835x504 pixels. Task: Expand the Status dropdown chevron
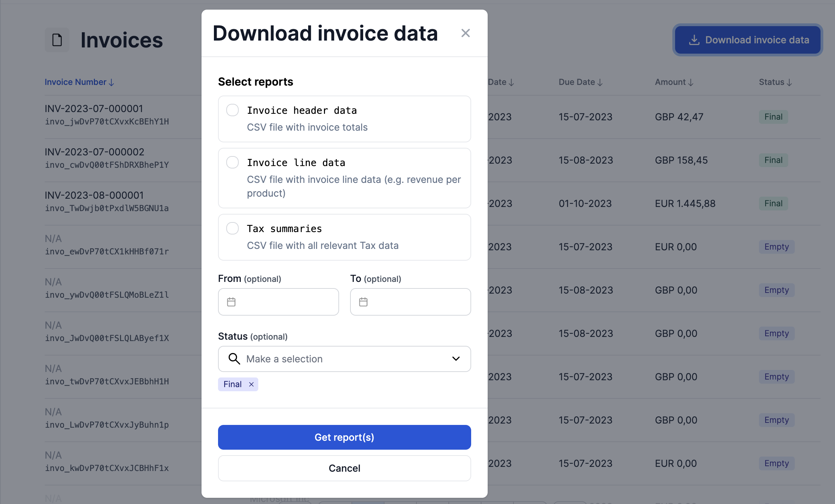[456, 359]
